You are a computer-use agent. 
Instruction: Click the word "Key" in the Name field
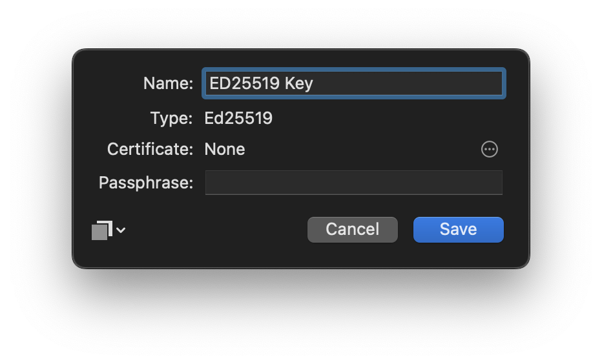299,83
